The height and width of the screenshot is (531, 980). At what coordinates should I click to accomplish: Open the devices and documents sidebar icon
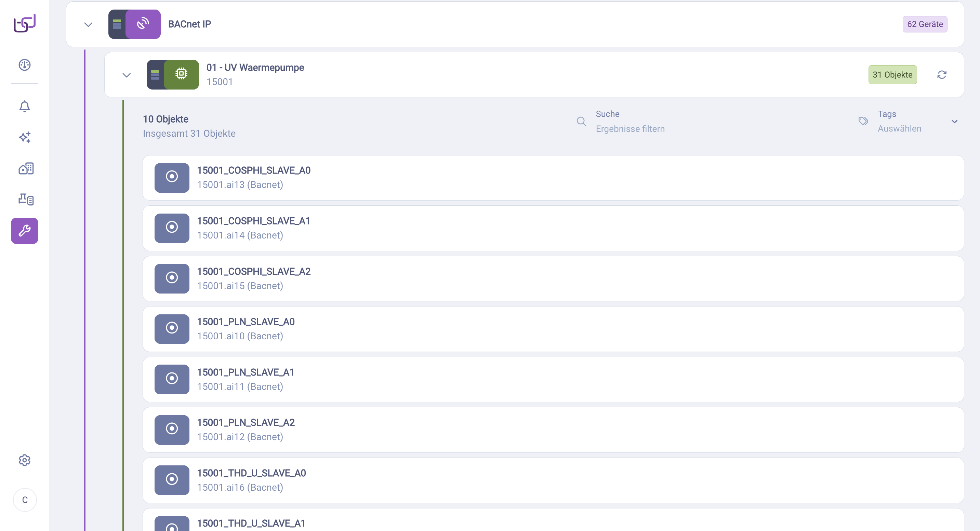[26, 199]
